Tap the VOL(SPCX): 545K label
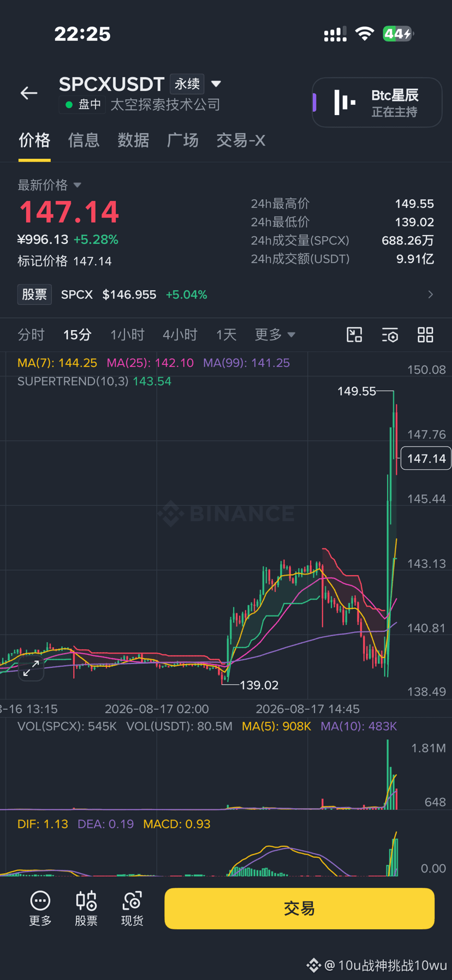The image size is (452, 980). 67,726
